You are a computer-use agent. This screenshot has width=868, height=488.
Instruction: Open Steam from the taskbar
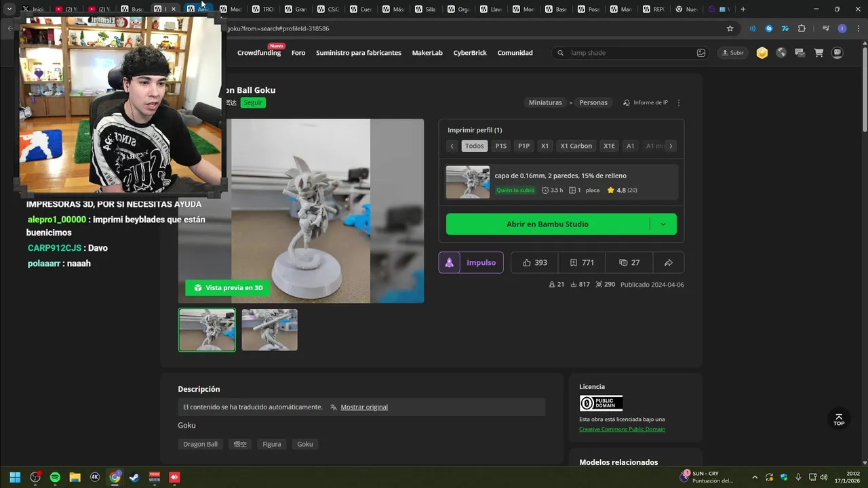(134, 477)
